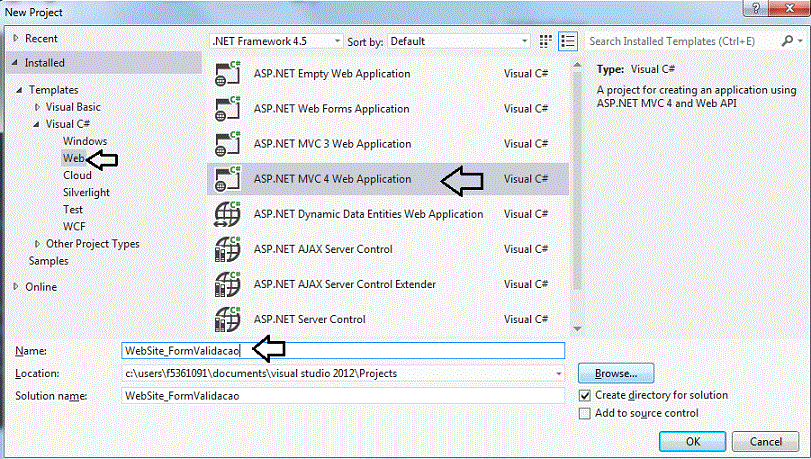Image resolution: width=811 pixels, height=459 pixels.
Task: Select the Cloud category
Action: click(77, 175)
